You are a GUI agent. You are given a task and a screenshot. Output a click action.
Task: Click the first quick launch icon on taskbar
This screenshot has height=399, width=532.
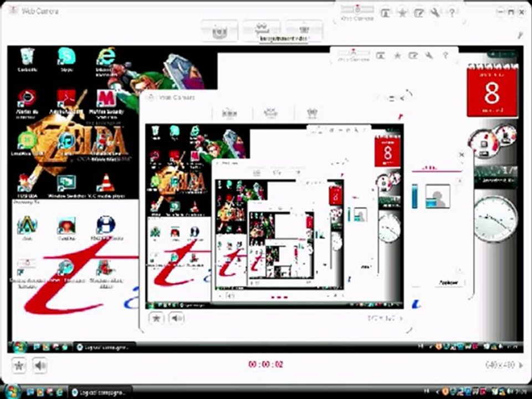tap(30, 392)
